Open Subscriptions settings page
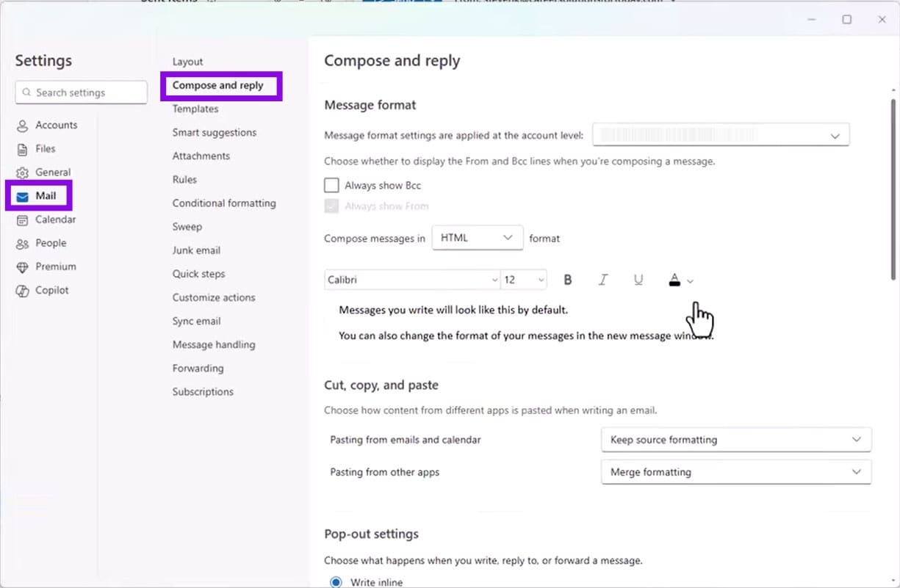 point(203,391)
